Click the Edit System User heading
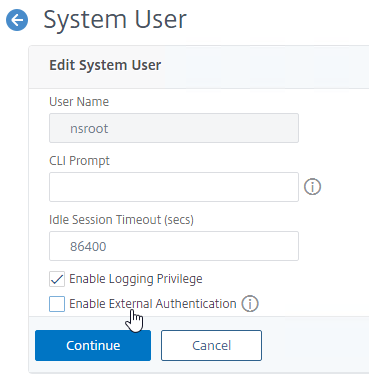The width and height of the screenshot is (369, 374). (105, 65)
